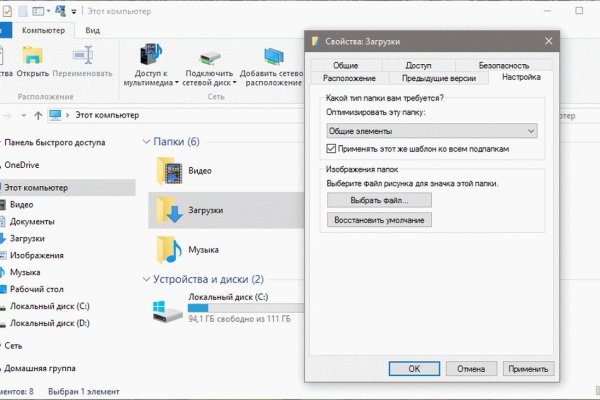
Task: Collapse the Устройства и диски group
Action: [149, 279]
